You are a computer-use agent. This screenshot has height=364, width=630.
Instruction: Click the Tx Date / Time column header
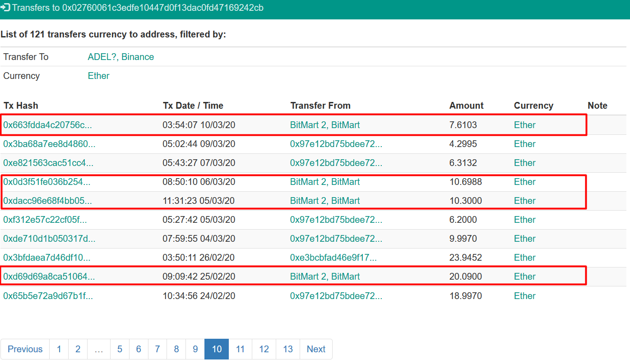coord(193,106)
